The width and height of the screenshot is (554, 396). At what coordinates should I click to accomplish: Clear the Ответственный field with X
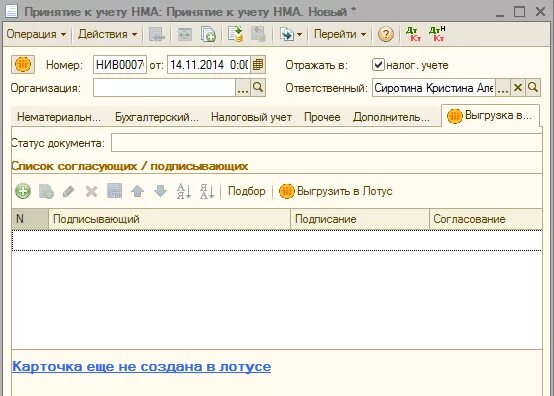tap(518, 88)
